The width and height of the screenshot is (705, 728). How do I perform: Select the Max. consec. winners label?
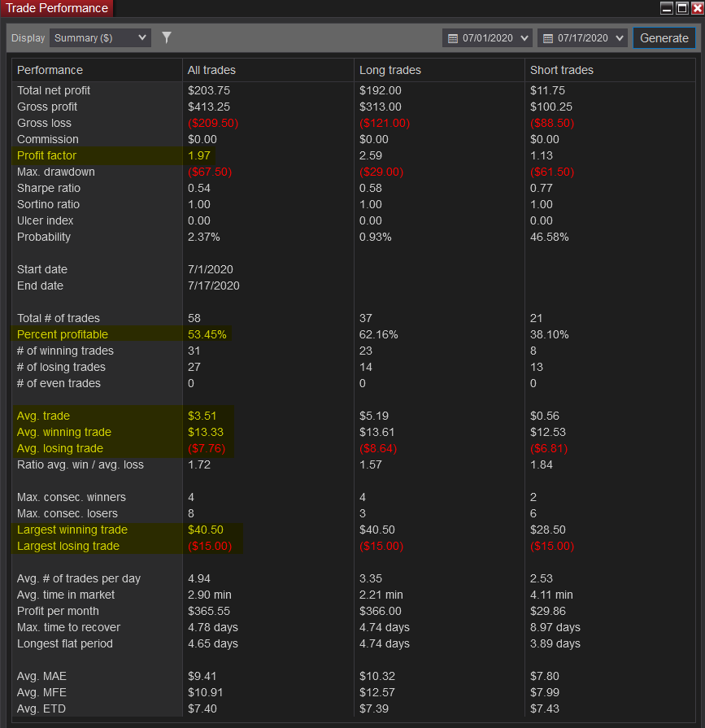pos(72,497)
